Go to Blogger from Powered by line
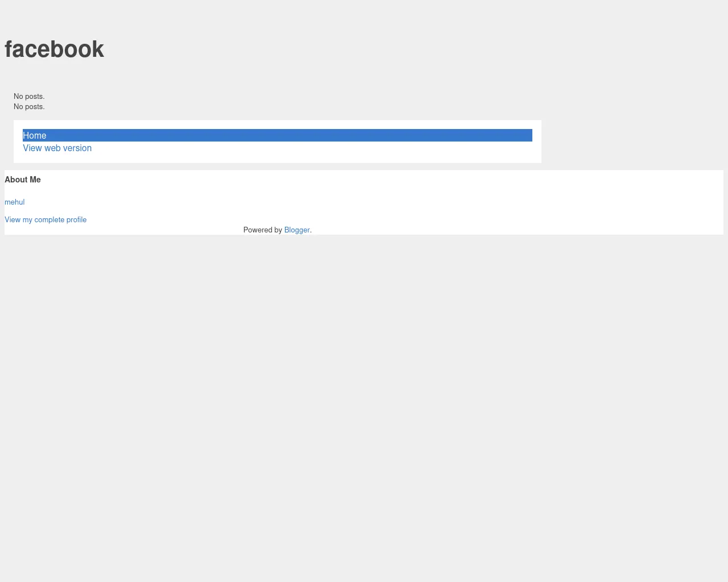728x582 pixels. click(297, 230)
